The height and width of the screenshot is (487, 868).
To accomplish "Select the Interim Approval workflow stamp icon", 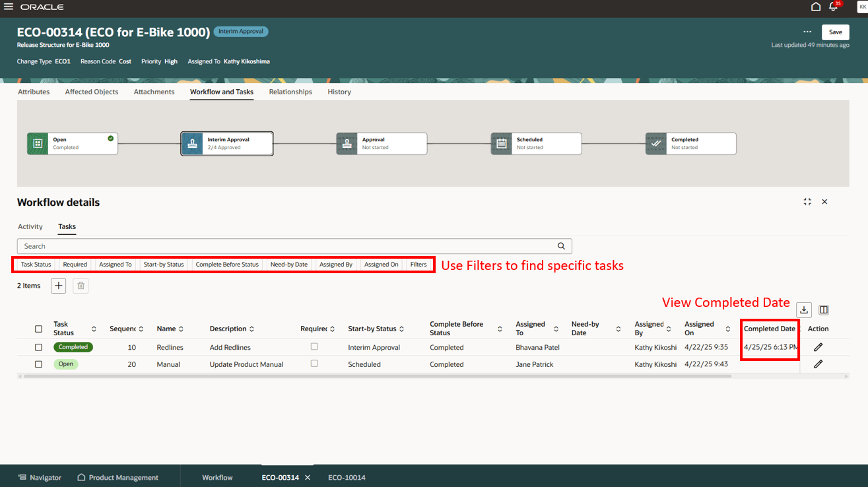I will point(192,143).
